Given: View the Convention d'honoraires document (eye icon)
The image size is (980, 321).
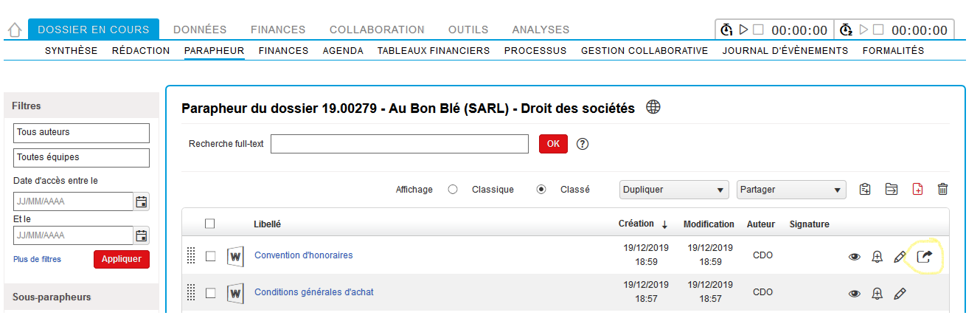Looking at the screenshot, I should [855, 257].
